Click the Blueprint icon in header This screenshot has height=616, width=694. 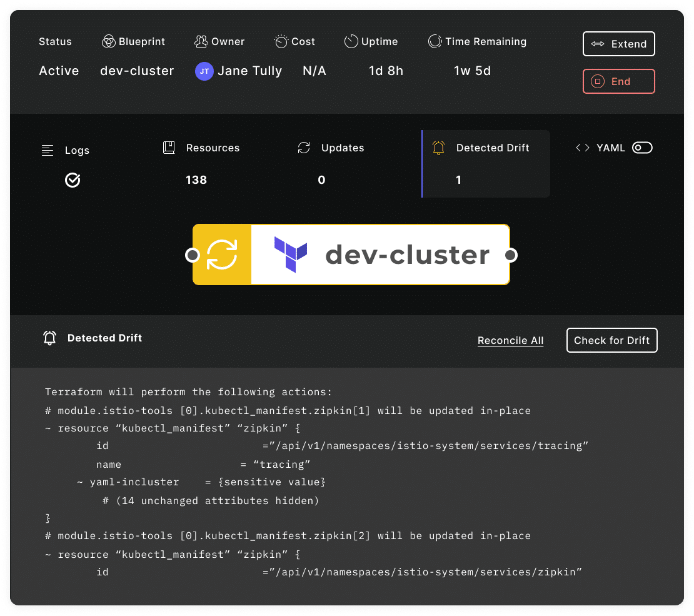pyautogui.click(x=108, y=42)
